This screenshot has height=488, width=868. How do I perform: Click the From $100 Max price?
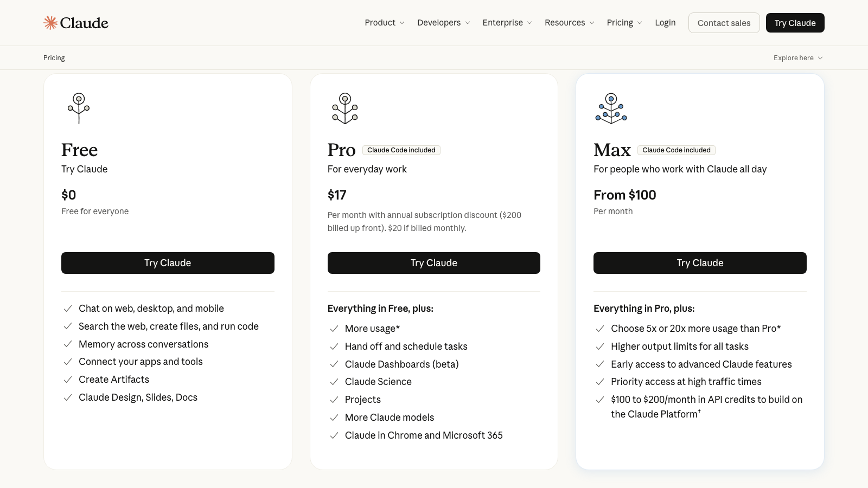(x=625, y=195)
